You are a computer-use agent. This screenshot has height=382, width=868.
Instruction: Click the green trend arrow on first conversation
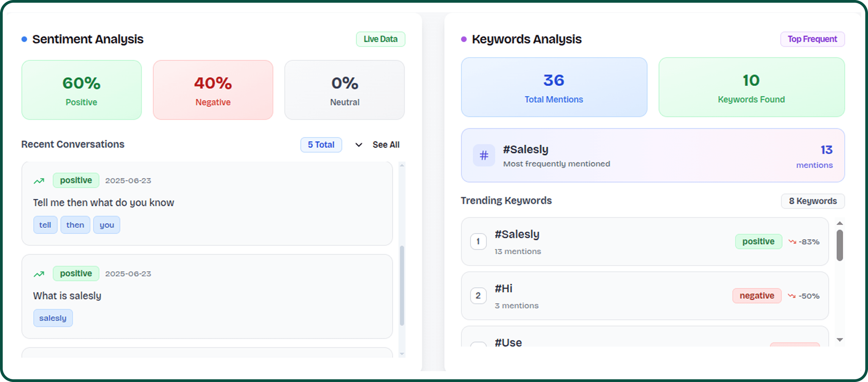pyautogui.click(x=39, y=180)
